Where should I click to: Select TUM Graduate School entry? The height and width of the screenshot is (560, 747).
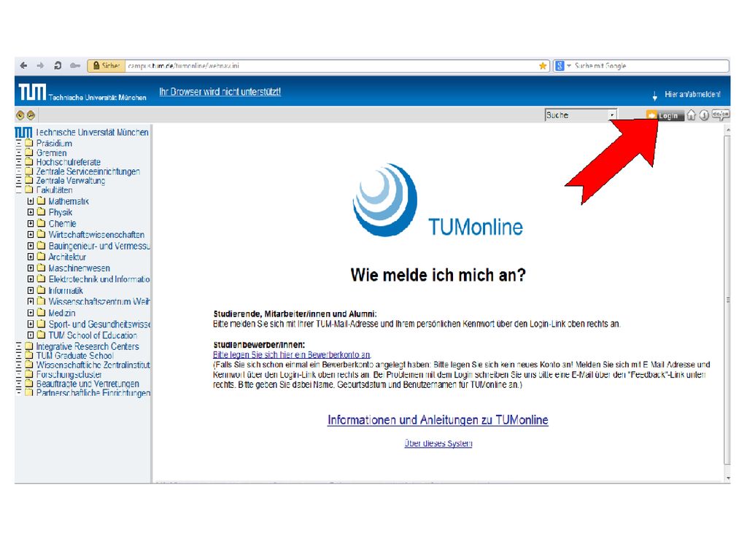coord(75,356)
